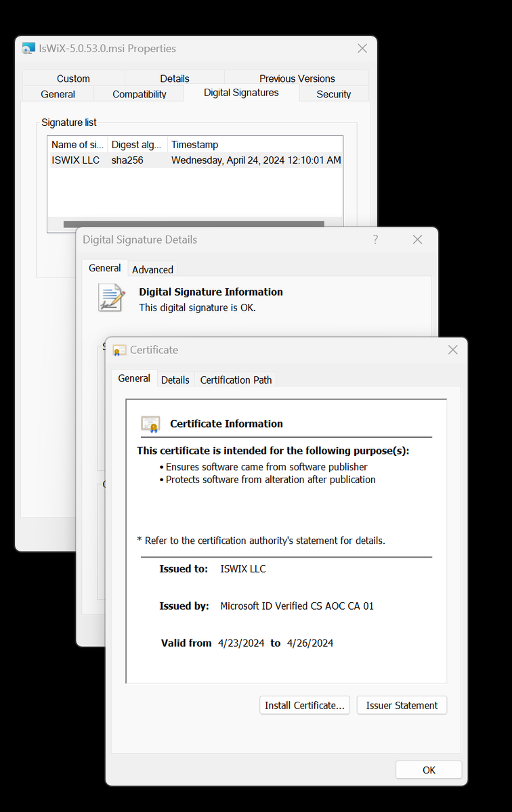The image size is (512, 812).
Task: Close the Certificate dialog
Action: [452, 350]
